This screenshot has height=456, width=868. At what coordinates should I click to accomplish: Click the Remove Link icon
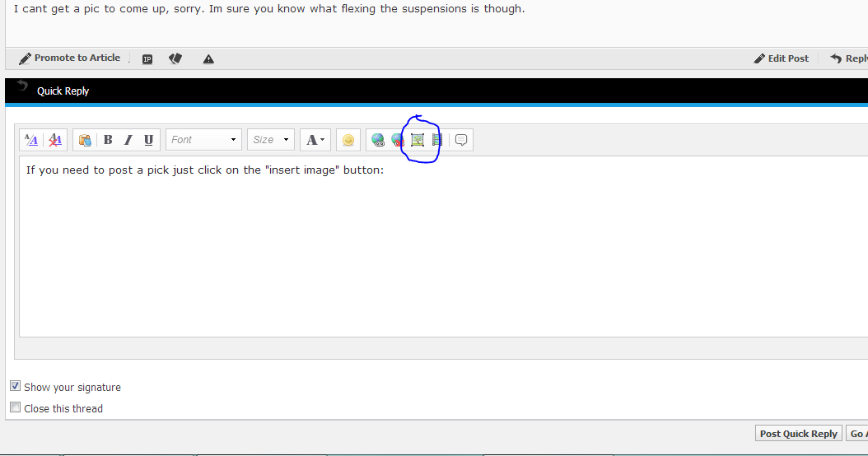click(x=398, y=140)
